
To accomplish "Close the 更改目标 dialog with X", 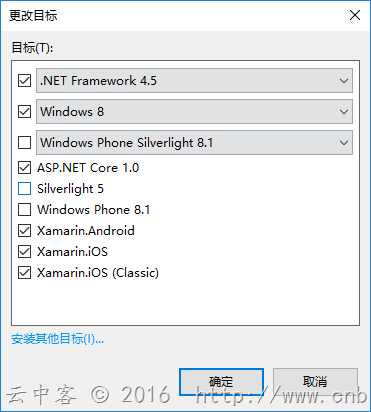I will point(355,15).
